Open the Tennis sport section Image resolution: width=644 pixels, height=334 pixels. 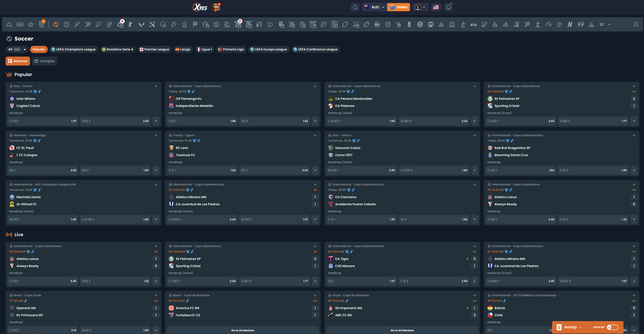click(x=87, y=24)
